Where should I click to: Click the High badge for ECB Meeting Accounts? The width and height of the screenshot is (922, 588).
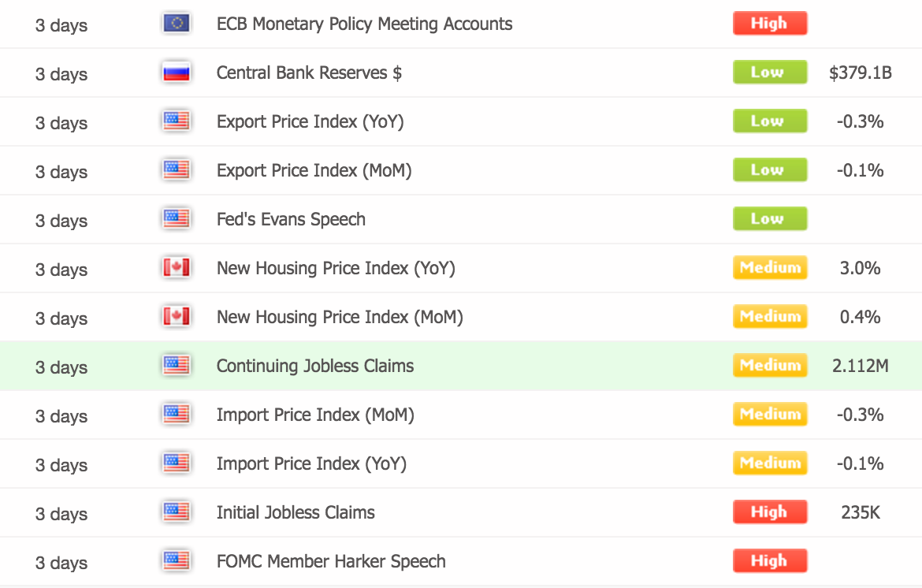(x=769, y=24)
